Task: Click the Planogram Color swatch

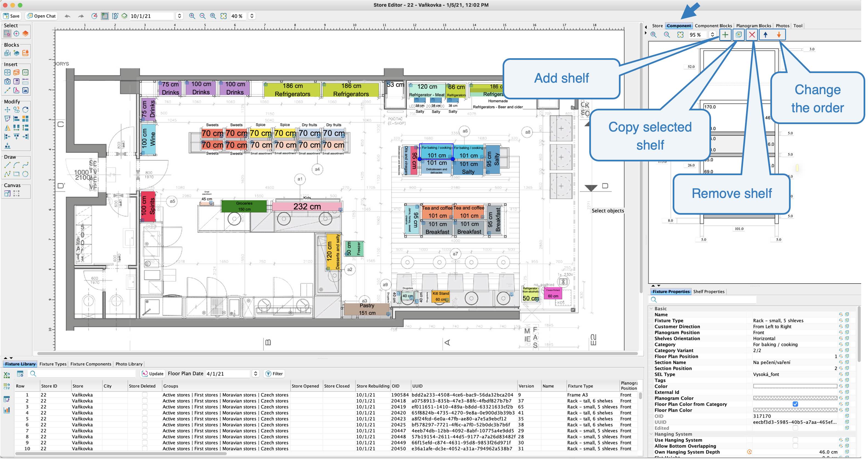Action: coord(795,398)
